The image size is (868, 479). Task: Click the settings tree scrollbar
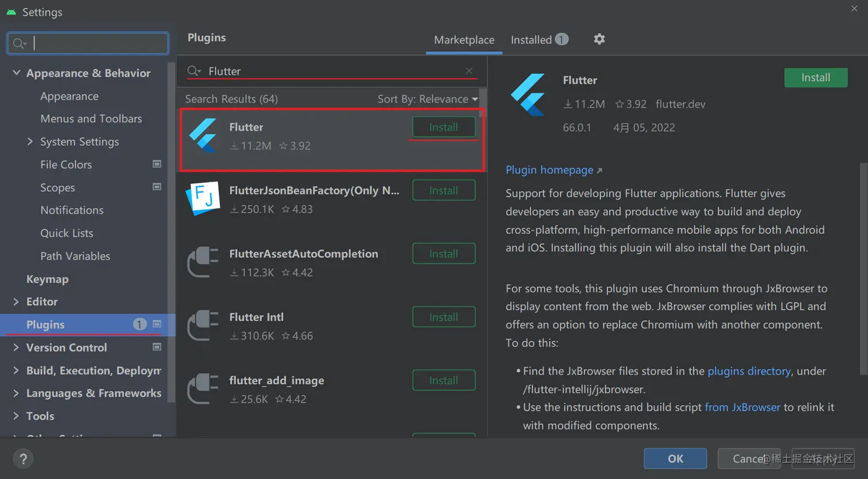[170, 232]
